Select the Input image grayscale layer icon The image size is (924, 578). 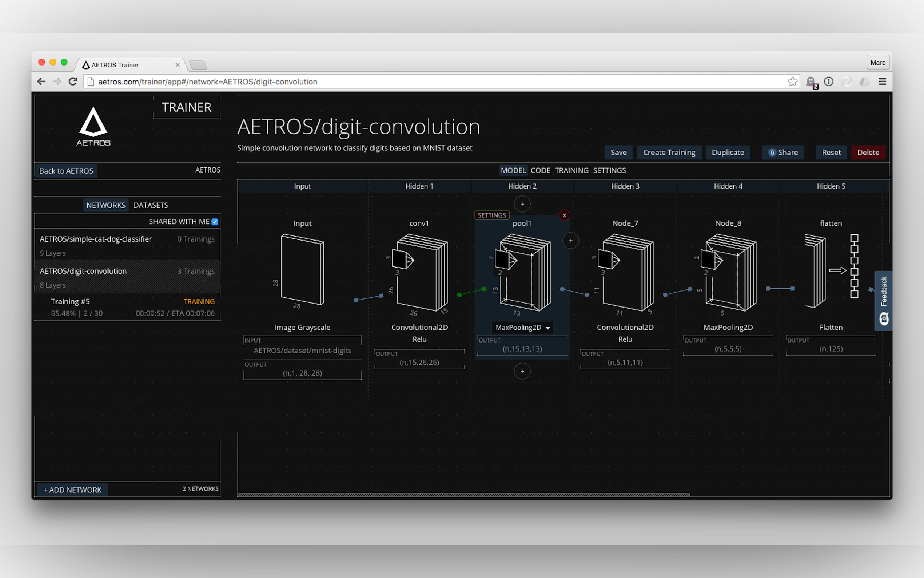coord(302,269)
